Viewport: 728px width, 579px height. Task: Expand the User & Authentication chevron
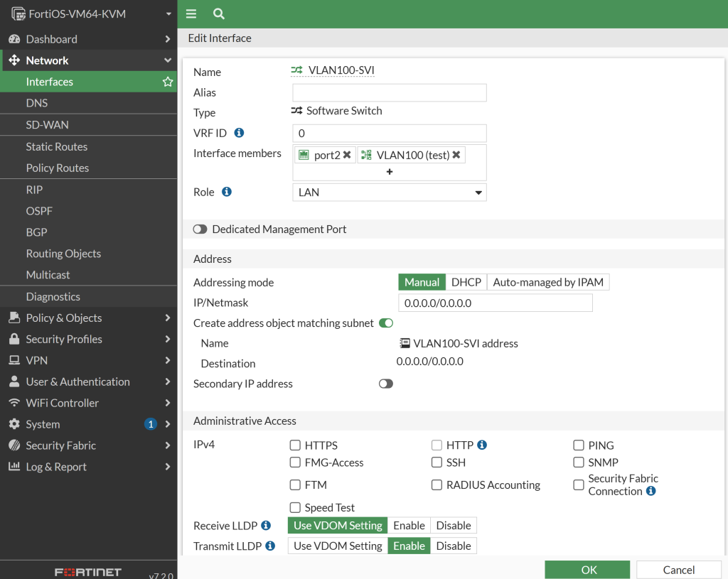click(168, 382)
